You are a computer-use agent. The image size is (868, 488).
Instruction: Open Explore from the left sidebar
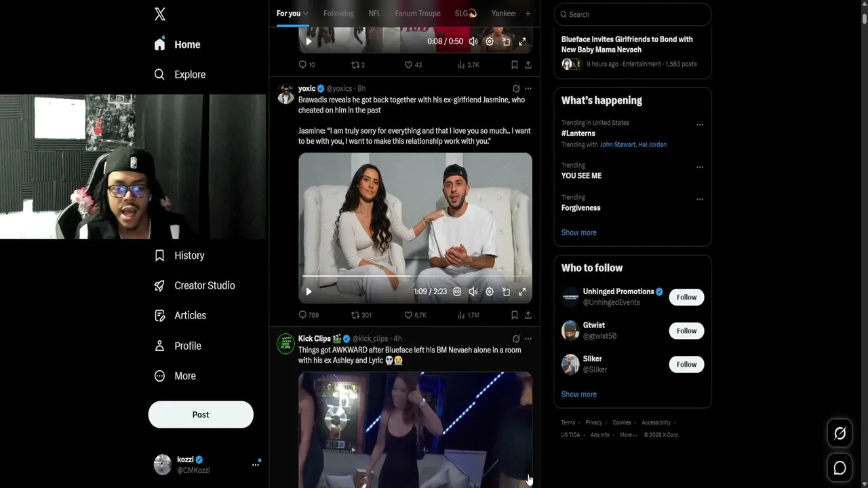pyautogui.click(x=180, y=75)
